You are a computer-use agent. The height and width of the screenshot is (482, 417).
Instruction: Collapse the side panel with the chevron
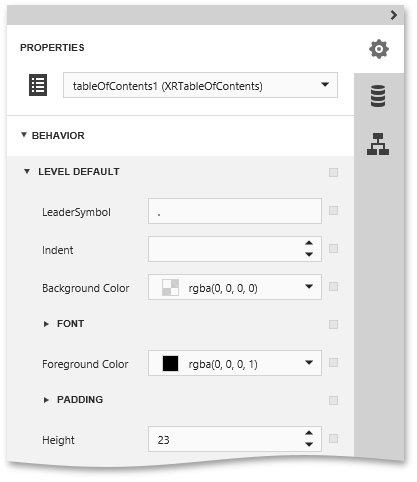394,15
